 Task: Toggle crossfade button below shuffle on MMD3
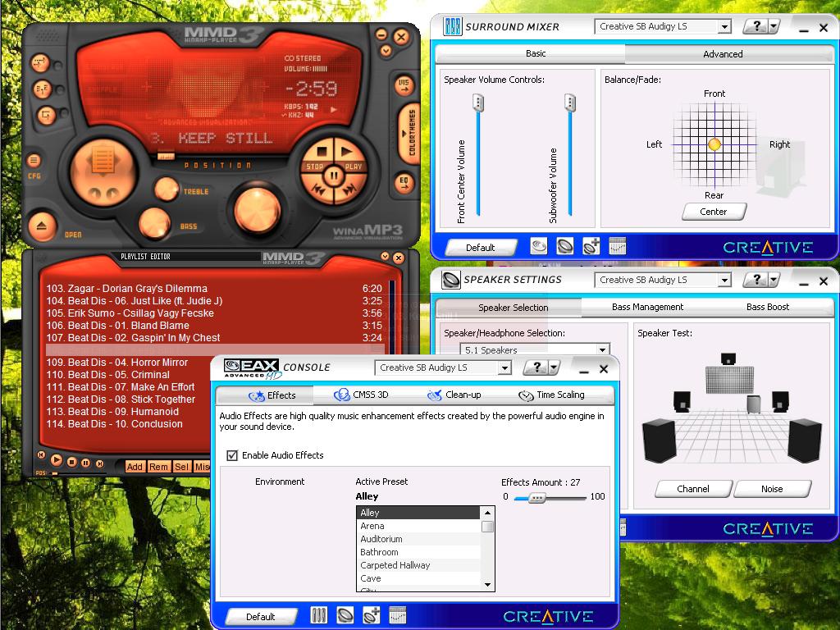[x=43, y=89]
